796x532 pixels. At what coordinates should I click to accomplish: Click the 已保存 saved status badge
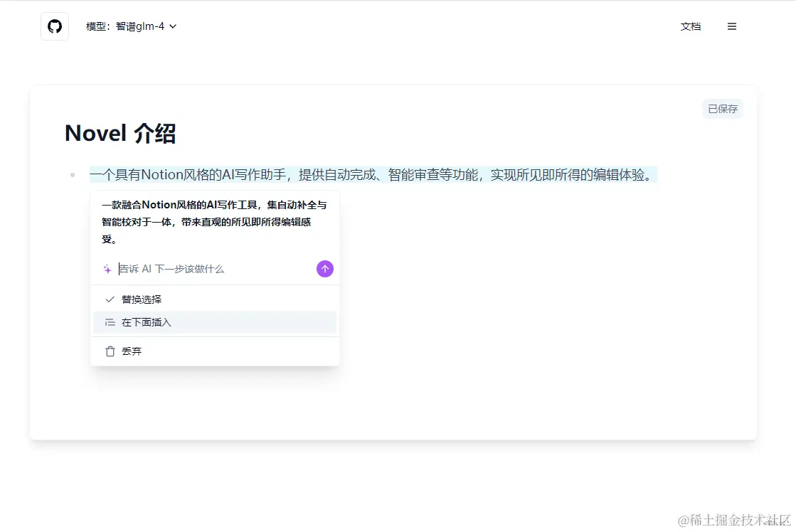tap(722, 108)
